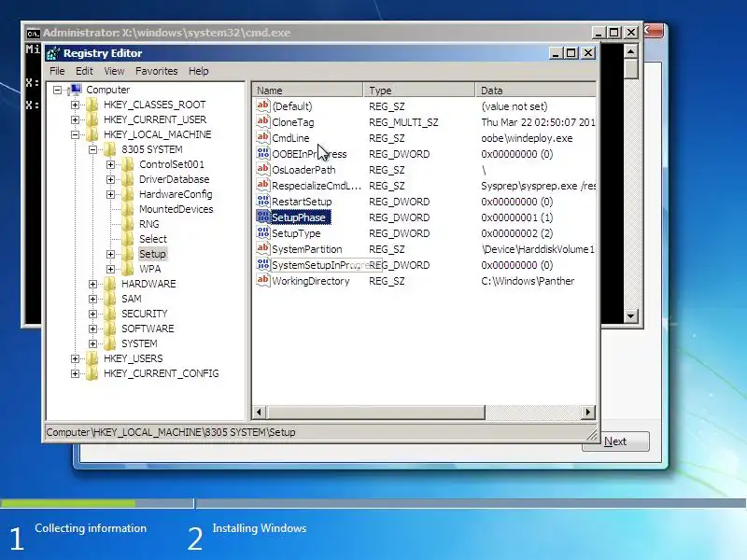Sort values by the Type column header
The image size is (747, 560).
click(x=418, y=90)
